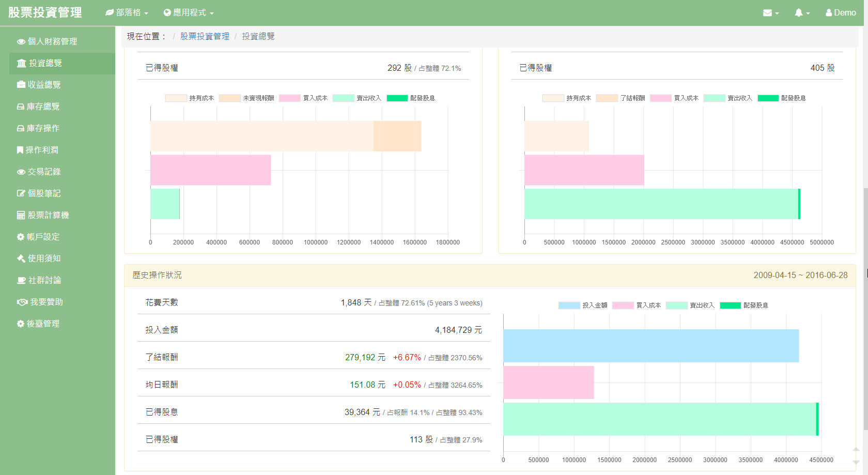The image size is (868, 475).
Task: Open 交易記錄 from the sidebar
Action: [x=44, y=172]
